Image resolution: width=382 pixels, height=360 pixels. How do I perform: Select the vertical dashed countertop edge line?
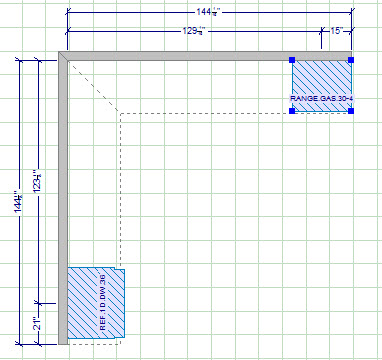120,190
